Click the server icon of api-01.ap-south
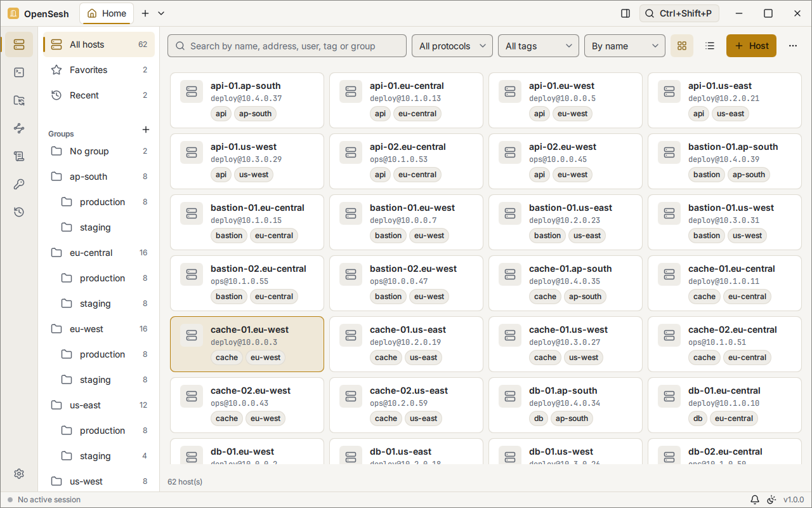 191,91
